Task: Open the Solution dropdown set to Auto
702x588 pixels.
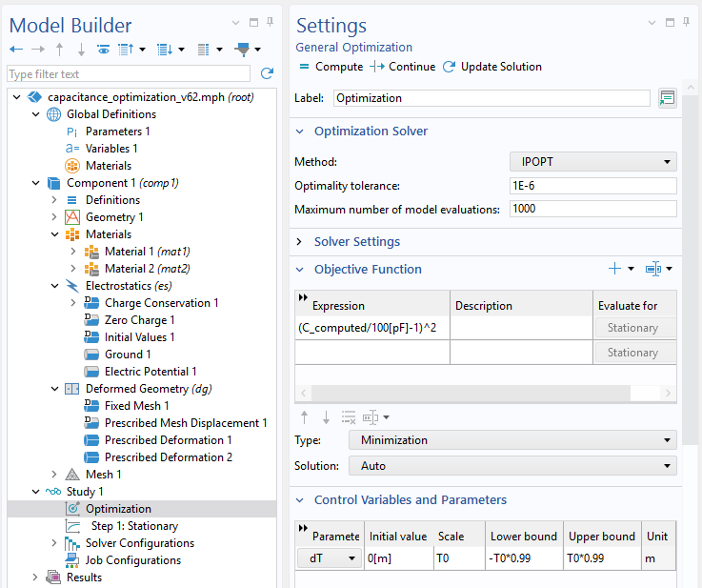Action: (512, 466)
